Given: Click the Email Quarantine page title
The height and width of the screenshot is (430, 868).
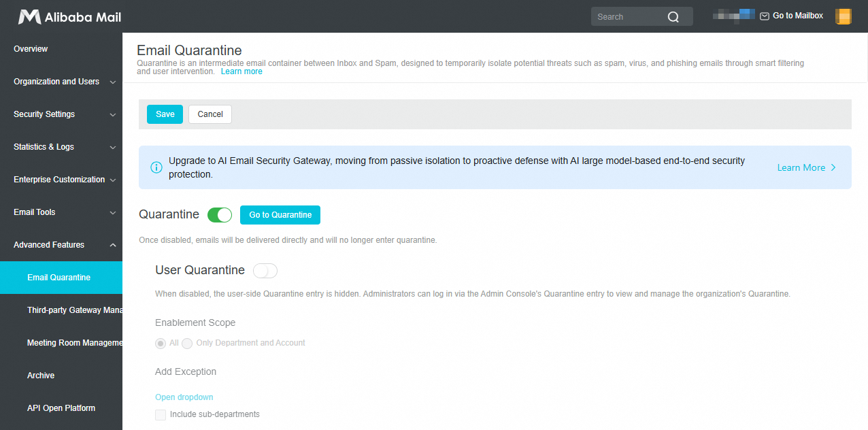Looking at the screenshot, I should 190,50.
